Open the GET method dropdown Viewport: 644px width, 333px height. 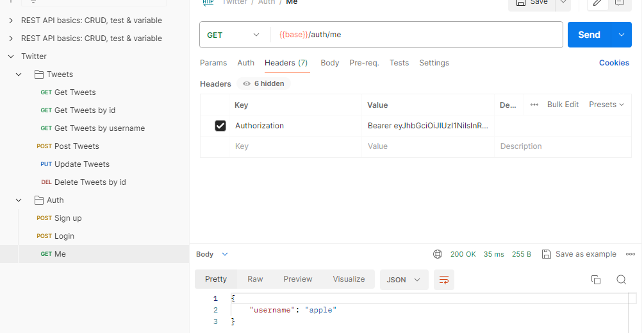pos(233,35)
